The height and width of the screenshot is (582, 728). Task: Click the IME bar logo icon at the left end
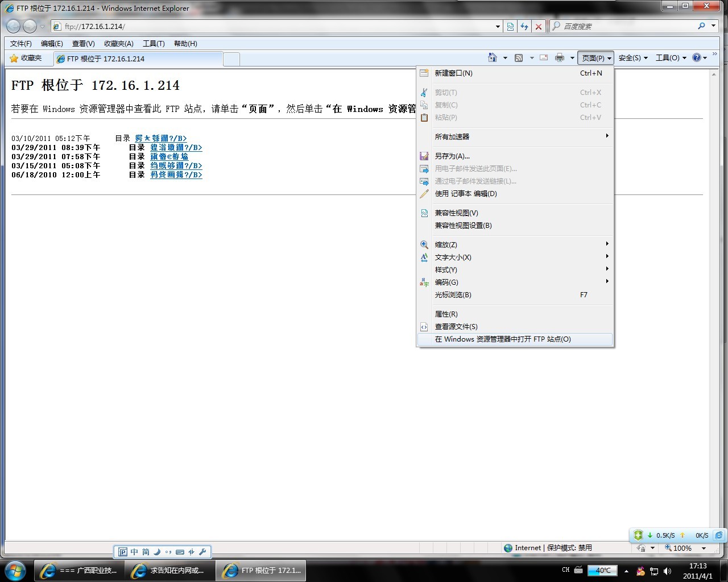(x=122, y=551)
